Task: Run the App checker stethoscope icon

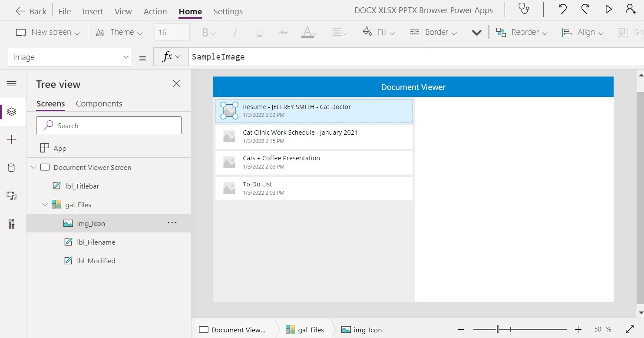Action: pyautogui.click(x=523, y=10)
